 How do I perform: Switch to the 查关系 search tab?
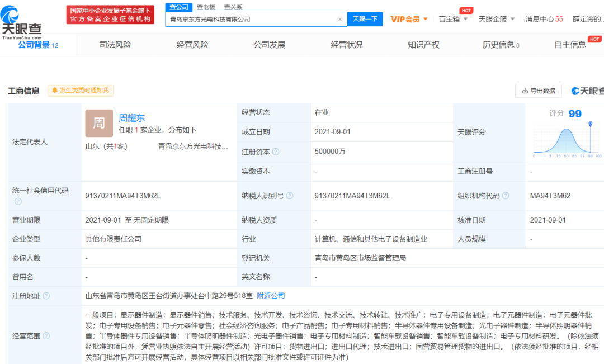(233, 7)
